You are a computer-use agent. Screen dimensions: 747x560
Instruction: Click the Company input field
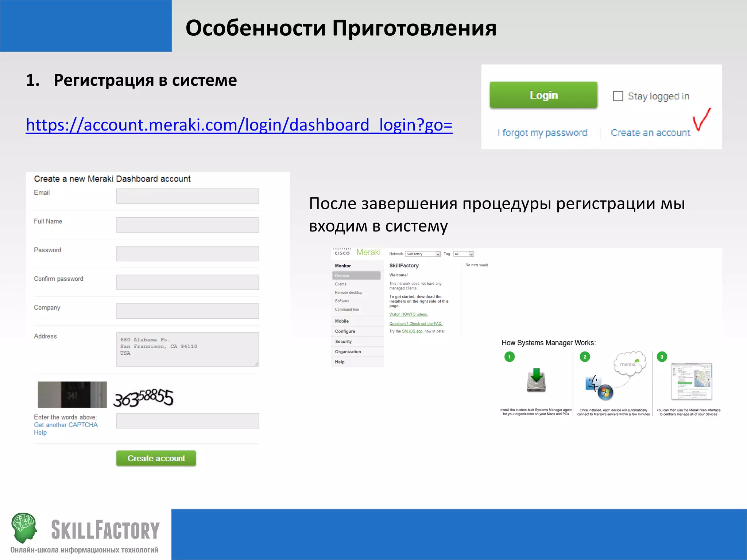(187, 311)
